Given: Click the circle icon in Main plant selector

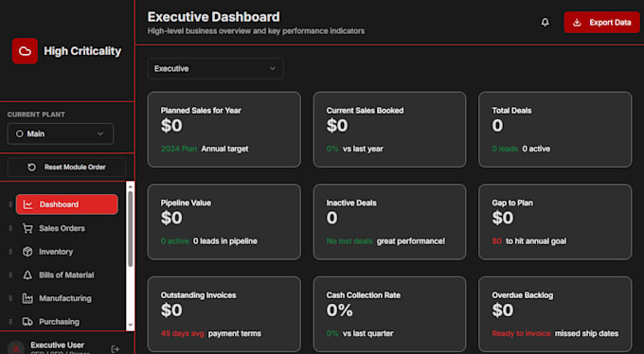Looking at the screenshot, I should (x=19, y=133).
